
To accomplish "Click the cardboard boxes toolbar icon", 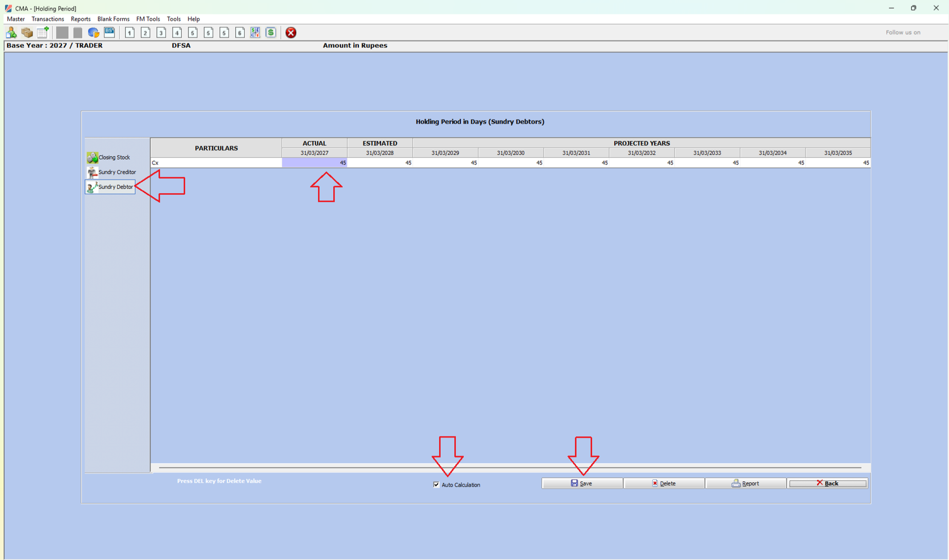I will [27, 33].
